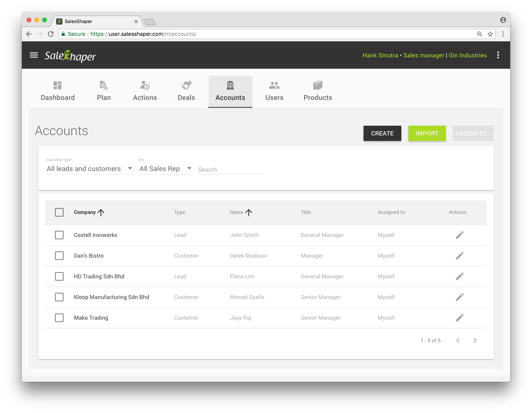The image size is (532, 413).
Task: Open Chrome user profile icon
Action: [x=503, y=20]
